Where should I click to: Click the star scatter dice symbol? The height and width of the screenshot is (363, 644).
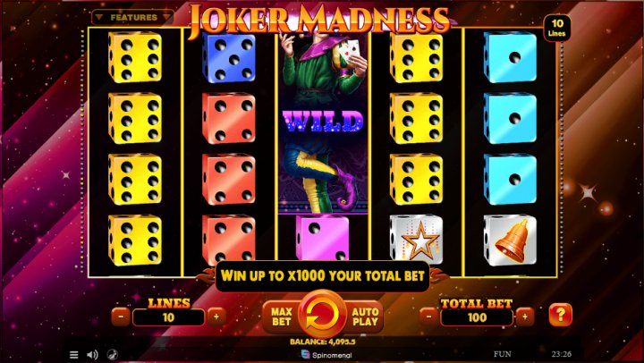pyautogui.click(x=417, y=240)
